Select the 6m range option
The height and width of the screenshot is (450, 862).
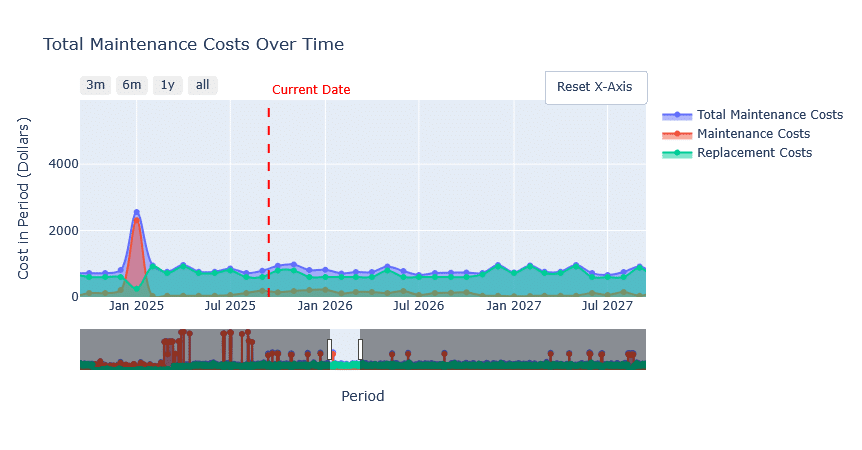point(132,86)
